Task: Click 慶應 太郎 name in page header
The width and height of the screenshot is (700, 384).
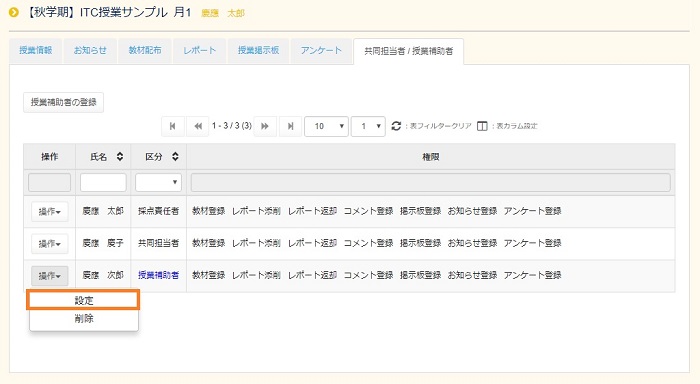Action: pos(223,13)
